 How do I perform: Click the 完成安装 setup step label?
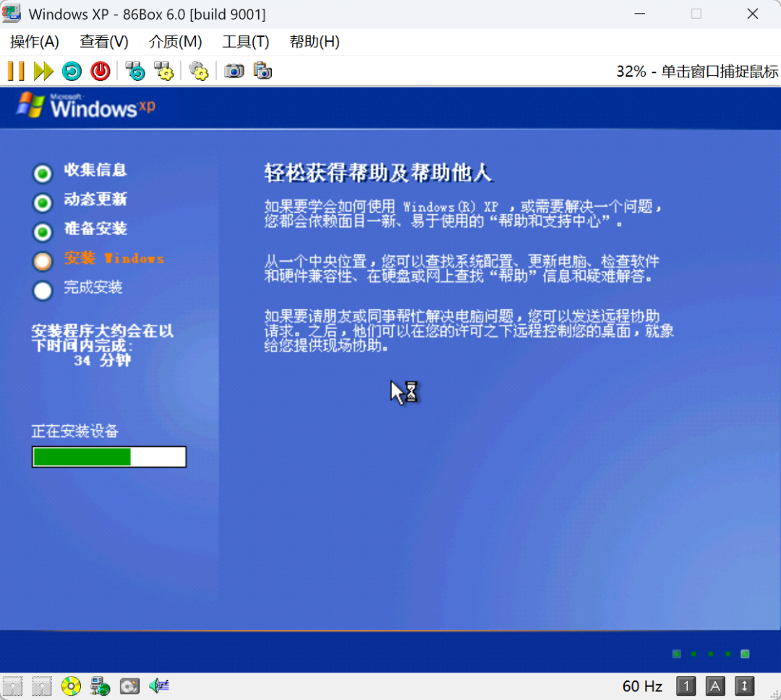click(93, 287)
